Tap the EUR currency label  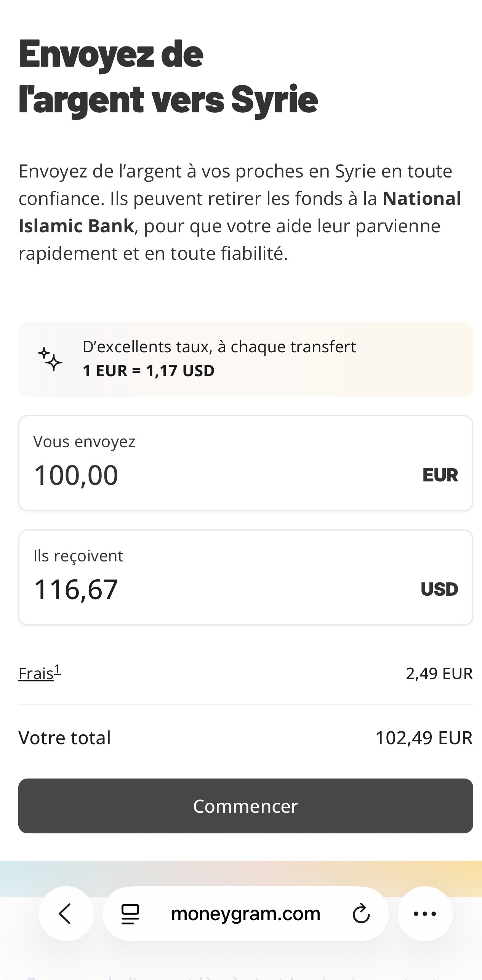[x=440, y=475]
